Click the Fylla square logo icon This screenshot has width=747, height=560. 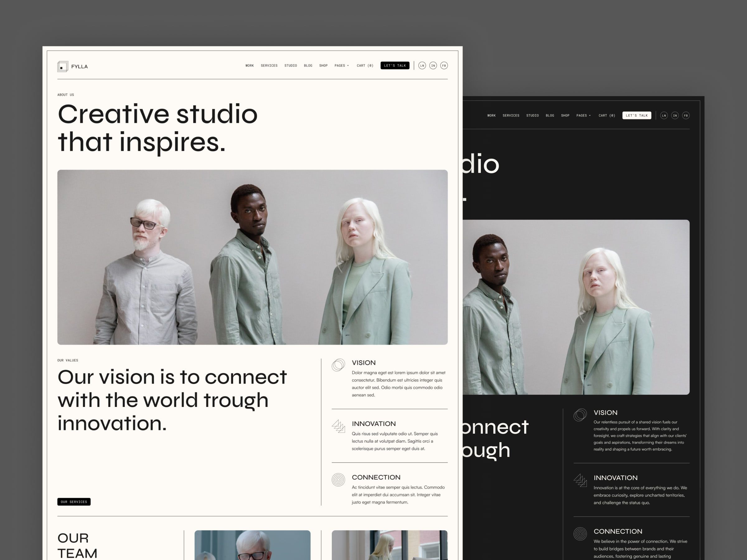63,67
